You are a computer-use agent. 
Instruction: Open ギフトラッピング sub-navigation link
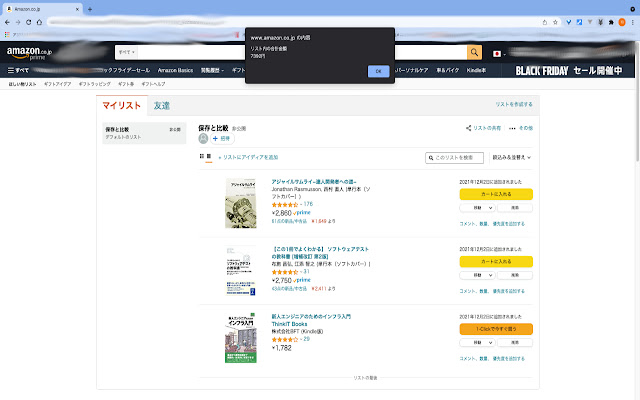(x=95, y=84)
